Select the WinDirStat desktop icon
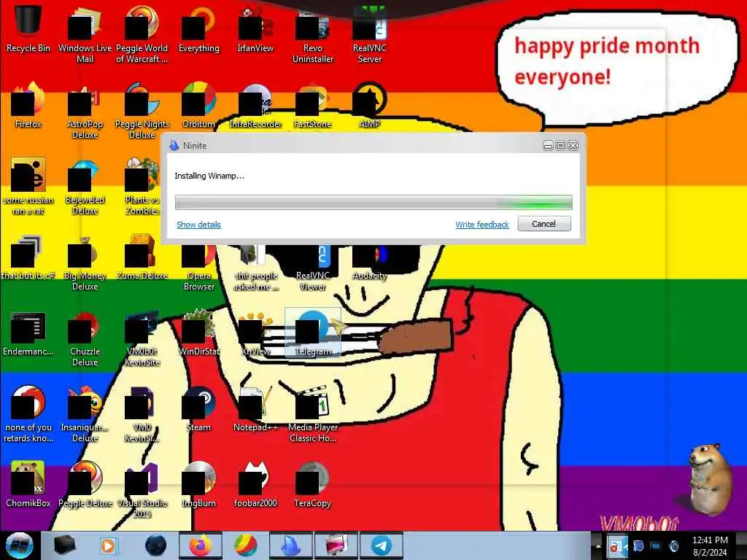This screenshot has height=560, width=747. click(x=198, y=332)
